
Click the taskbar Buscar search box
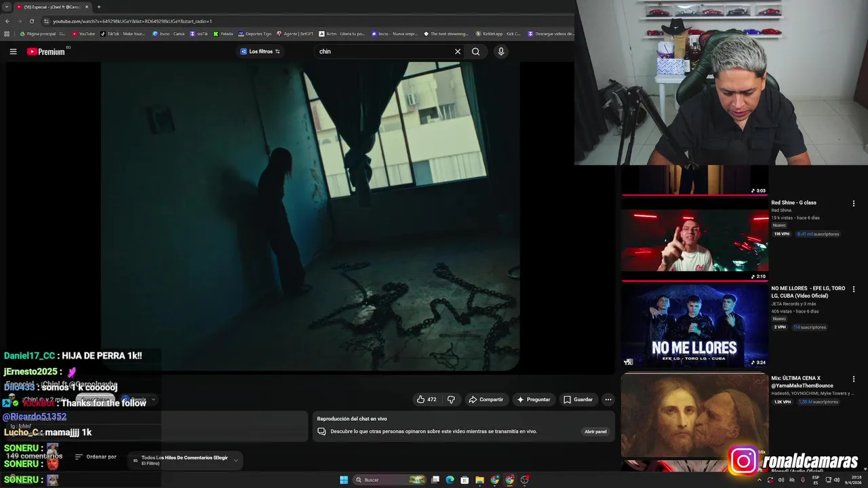click(x=390, y=480)
